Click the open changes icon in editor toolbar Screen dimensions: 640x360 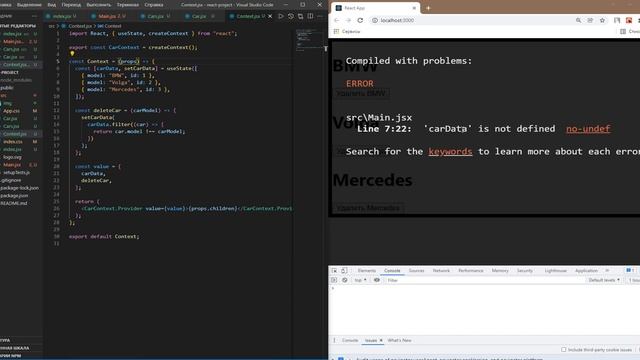click(x=300, y=16)
